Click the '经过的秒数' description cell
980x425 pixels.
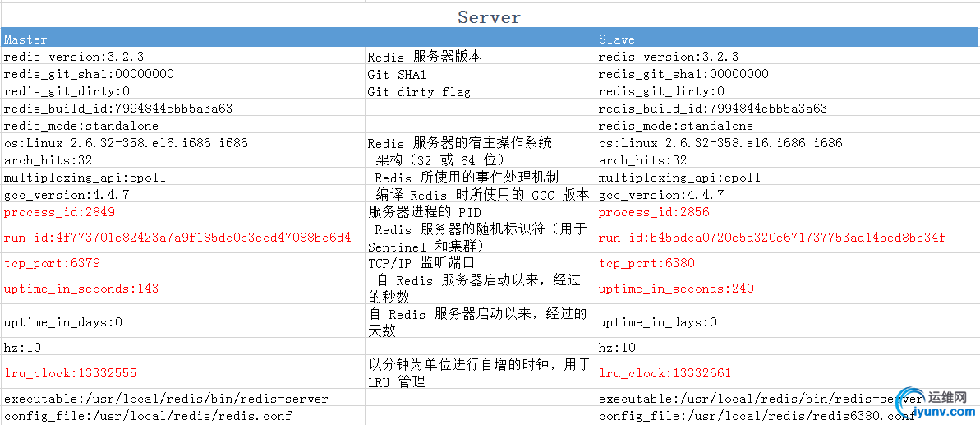[480, 288]
